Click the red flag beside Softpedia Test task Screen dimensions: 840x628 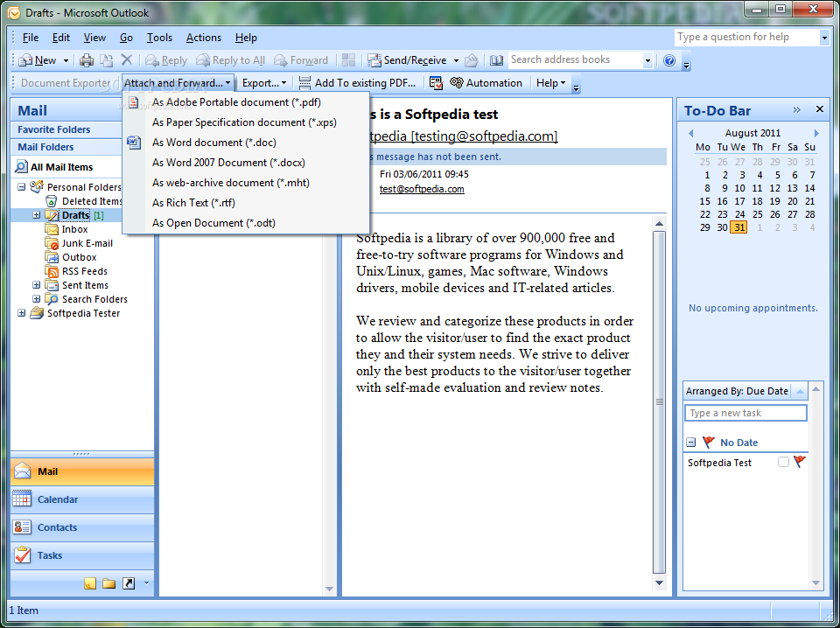pos(800,462)
